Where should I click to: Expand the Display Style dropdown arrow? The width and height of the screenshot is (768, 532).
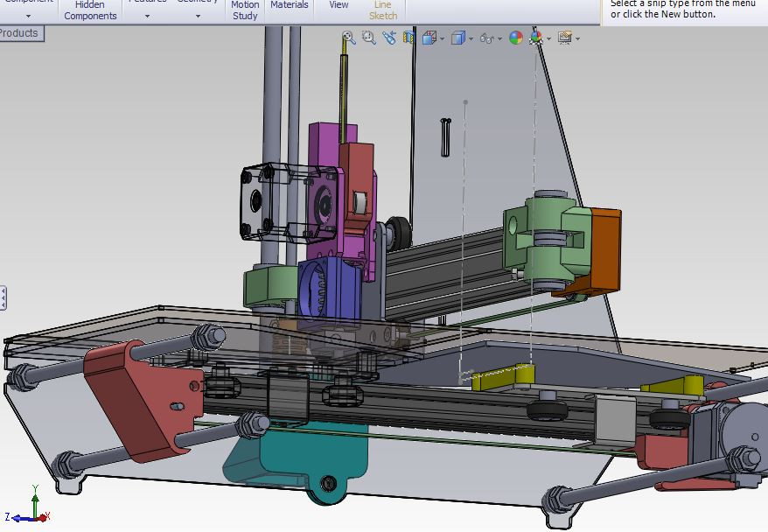pos(471,38)
